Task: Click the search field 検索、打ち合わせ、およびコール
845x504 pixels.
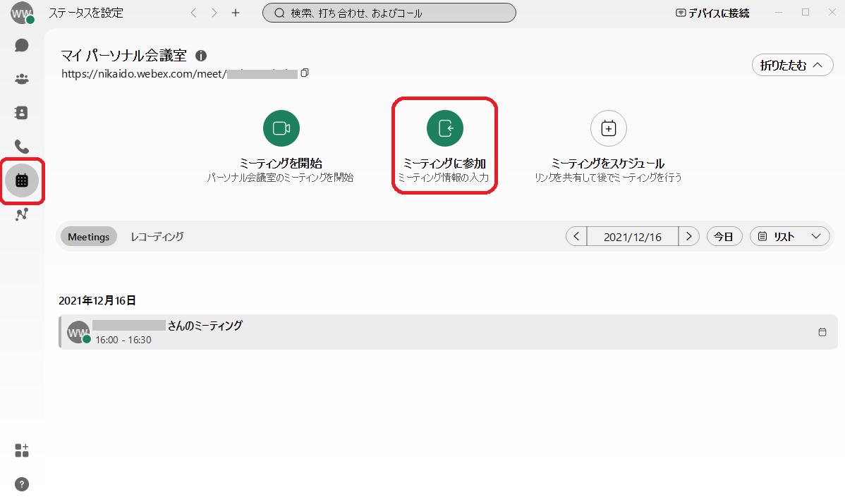Action: click(389, 13)
